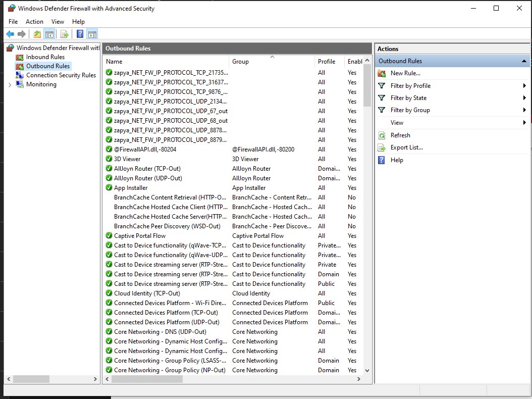532x399 pixels.
Task: Sort by the Group column header
Action: [x=272, y=62]
